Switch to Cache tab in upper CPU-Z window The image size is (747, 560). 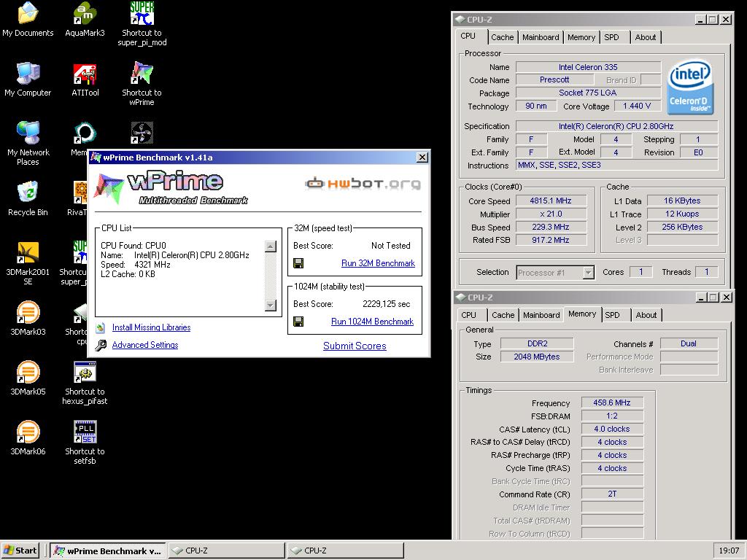pyautogui.click(x=503, y=37)
